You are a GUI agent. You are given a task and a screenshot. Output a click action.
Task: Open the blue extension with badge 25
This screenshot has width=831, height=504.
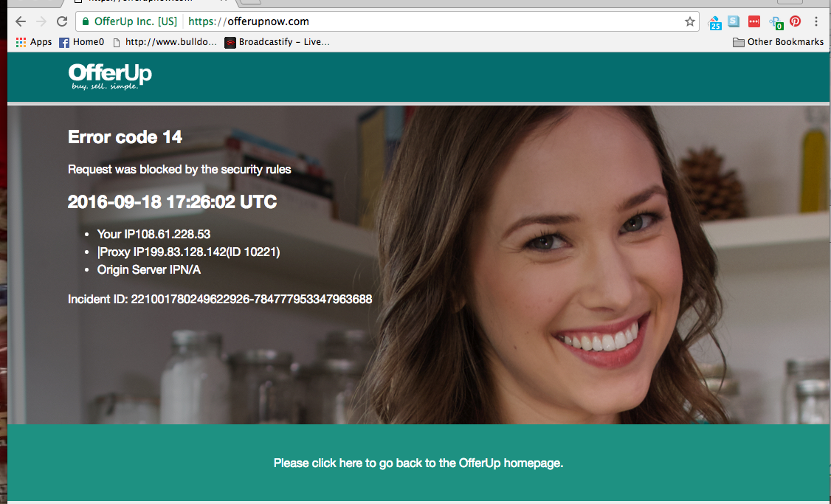coord(714,23)
